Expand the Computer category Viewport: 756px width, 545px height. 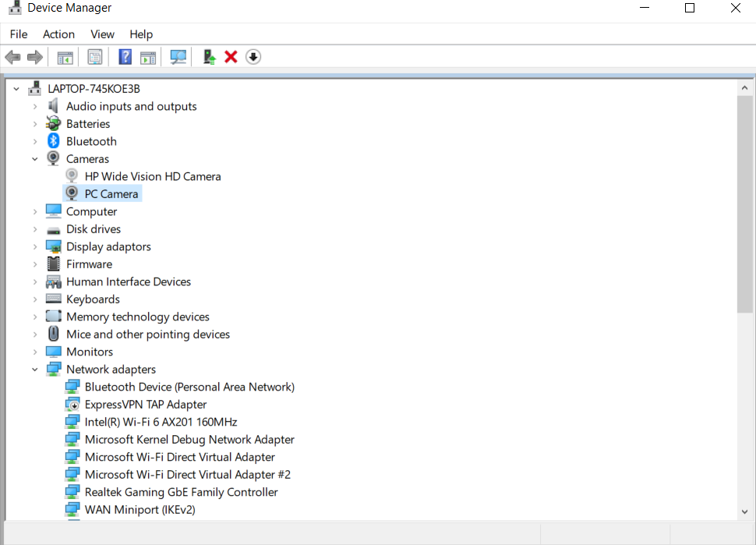(x=35, y=211)
